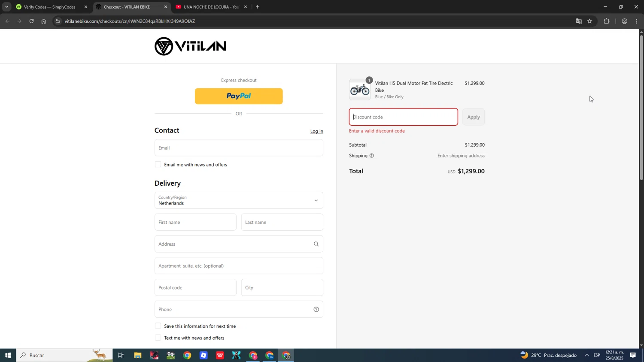Go back to previous page
The width and height of the screenshot is (644, 362).
tap(7, 21)
